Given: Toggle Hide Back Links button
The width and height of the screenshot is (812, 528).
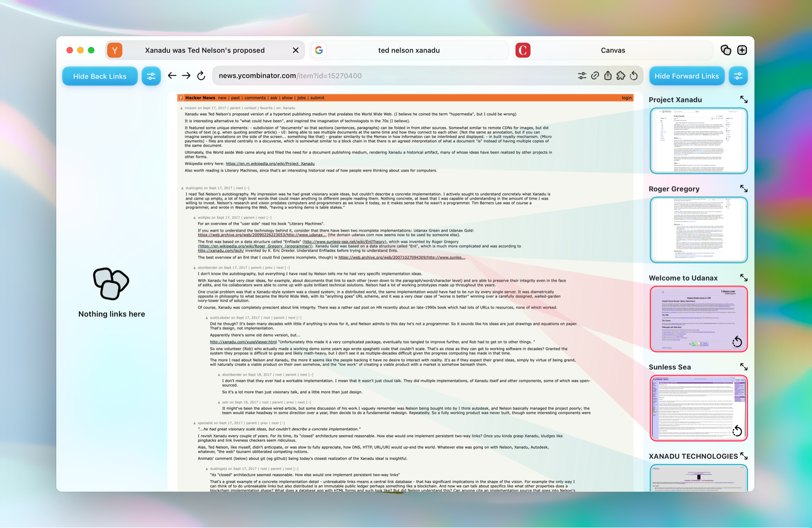Looking at the screenshot, I should coord(100,76).
